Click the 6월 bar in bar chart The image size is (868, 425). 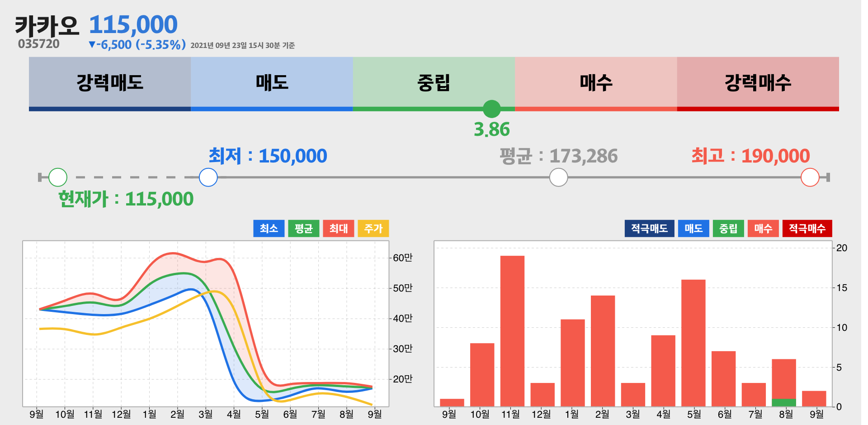tap(724, 379)
